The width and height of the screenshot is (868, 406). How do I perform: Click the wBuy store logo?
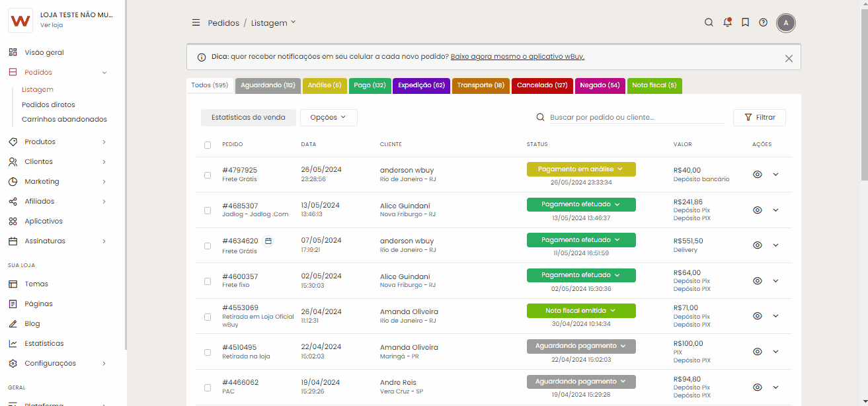point(20,20)
